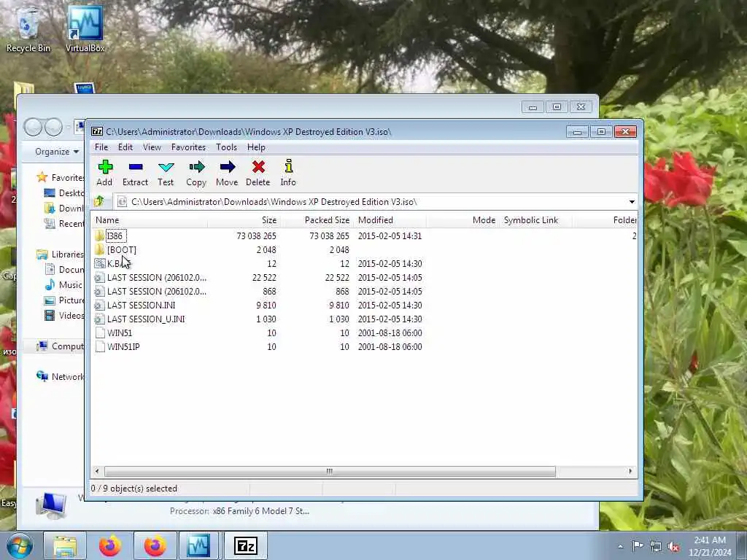The image size is (747, 560).
Task: Open the Windows Start menu
Action: click(x=19, y=545)
